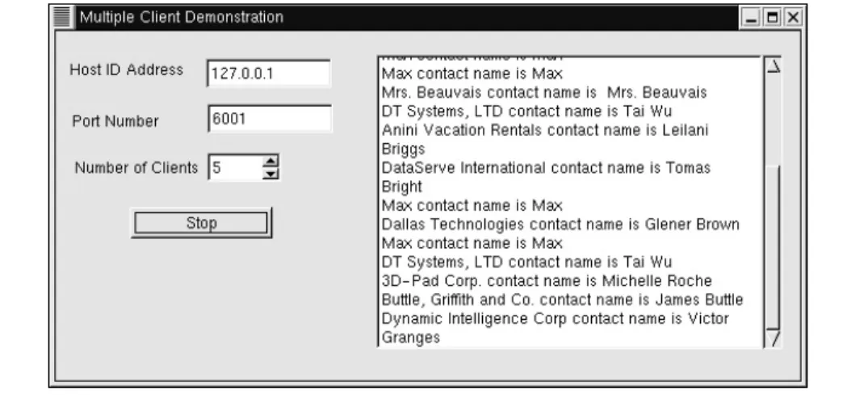
Task: Select line "DataServe International contact name is Tomas"
Action: 546,168
